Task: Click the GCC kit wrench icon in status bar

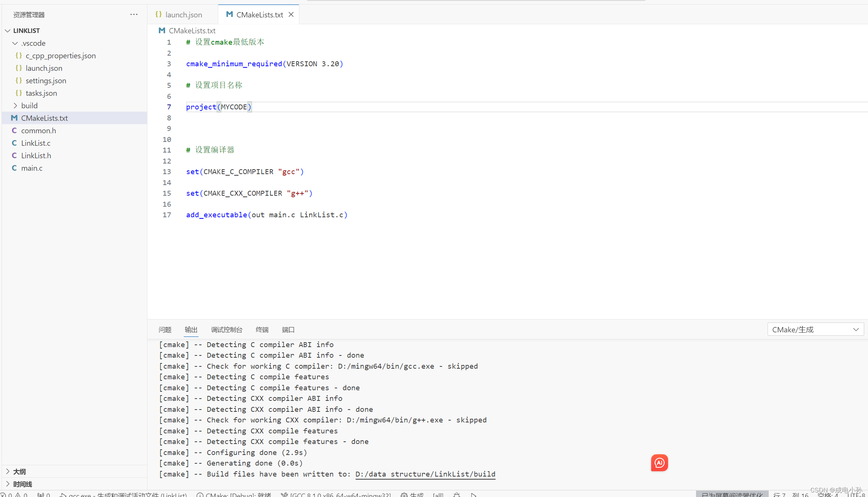Action: click(x=285, y=494)
